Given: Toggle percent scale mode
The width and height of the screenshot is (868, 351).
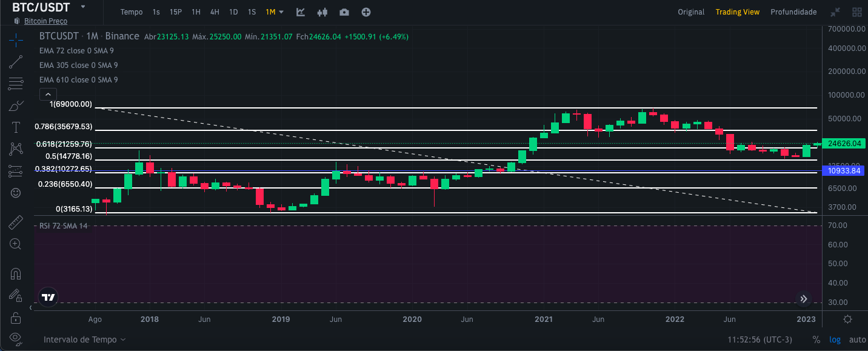Looking at the screenshot, I should tap(816, 339).
